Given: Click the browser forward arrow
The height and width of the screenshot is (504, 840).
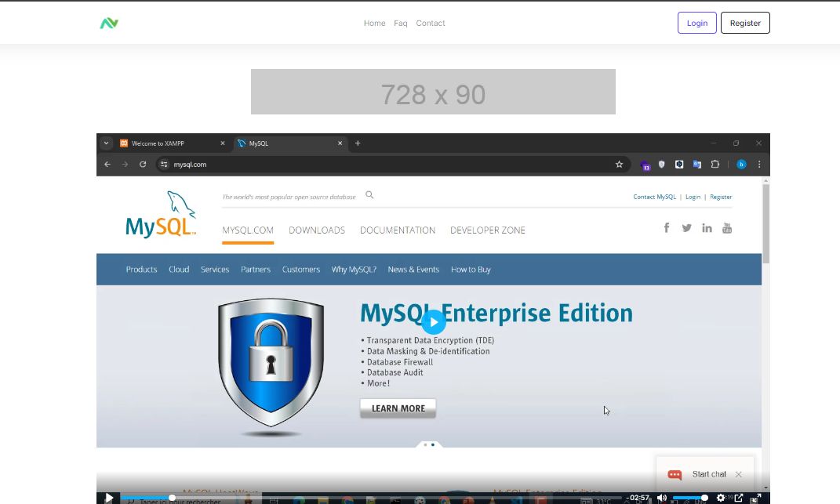Looking at the screenshot, I should pos(125,165).
